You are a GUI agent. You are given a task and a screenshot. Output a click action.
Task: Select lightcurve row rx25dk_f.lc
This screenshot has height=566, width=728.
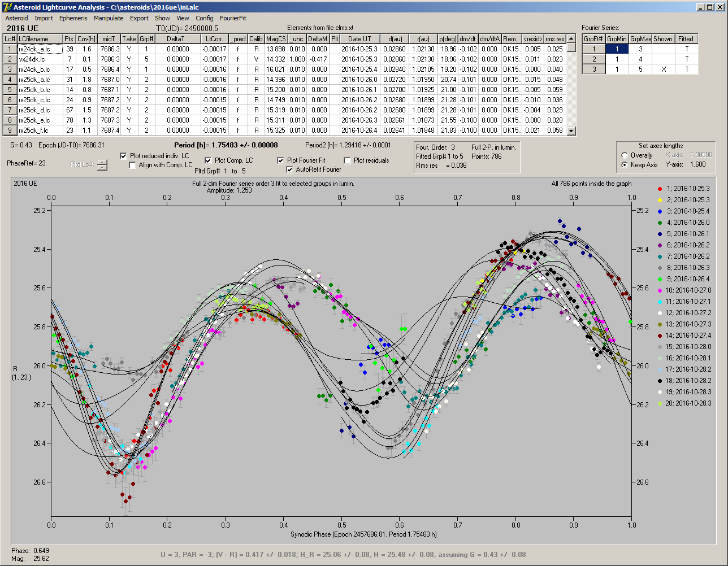click(285, 130)
